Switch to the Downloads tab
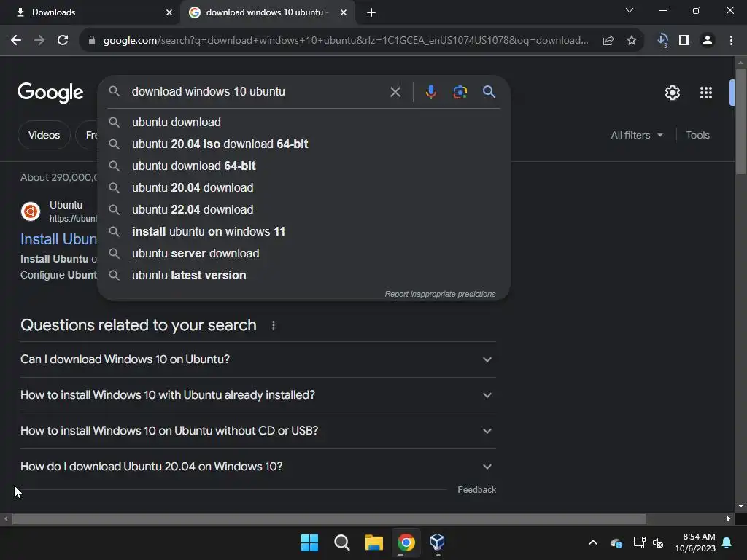747x560 pixels. [90, 12]
